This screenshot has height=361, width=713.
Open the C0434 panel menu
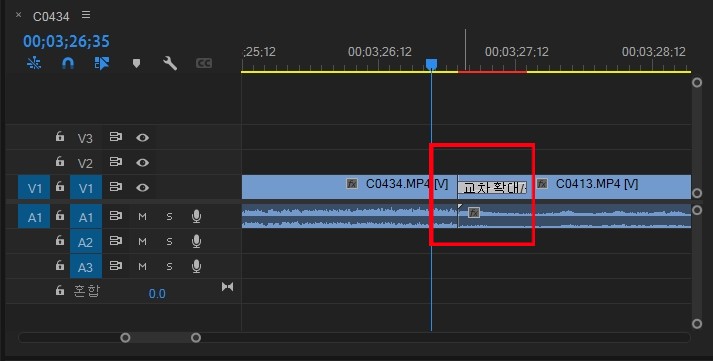pyautogui.click(x=86, y=15)
